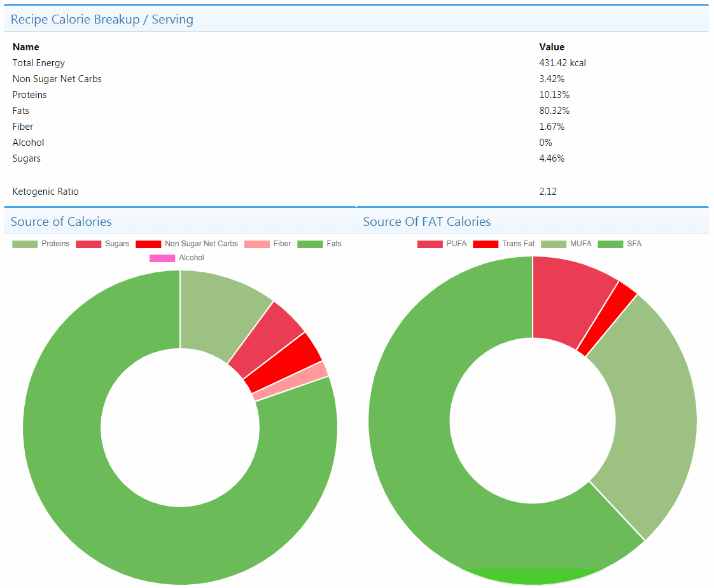Select the 80.32% value
714x588 pixels.
pos(554,111)
